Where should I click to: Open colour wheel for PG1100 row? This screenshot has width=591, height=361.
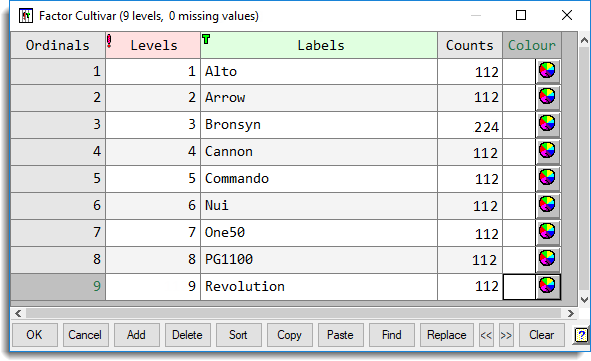point(548,259)
